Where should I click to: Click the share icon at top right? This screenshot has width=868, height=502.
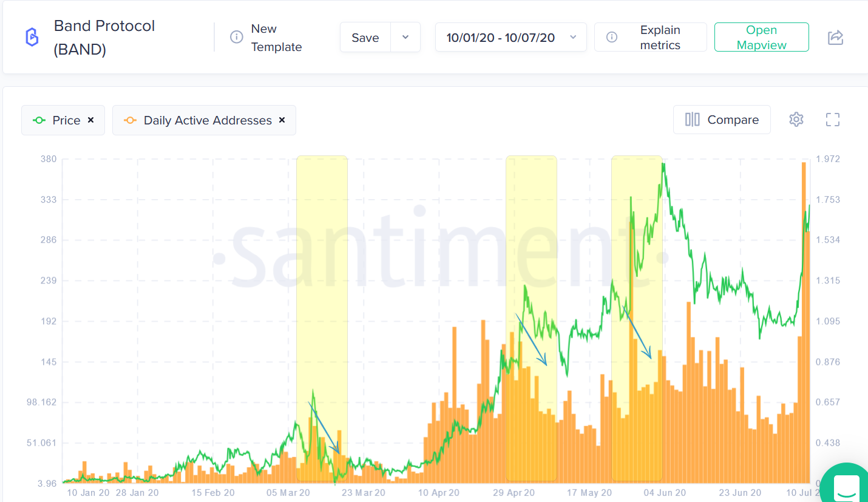(836, 37)
